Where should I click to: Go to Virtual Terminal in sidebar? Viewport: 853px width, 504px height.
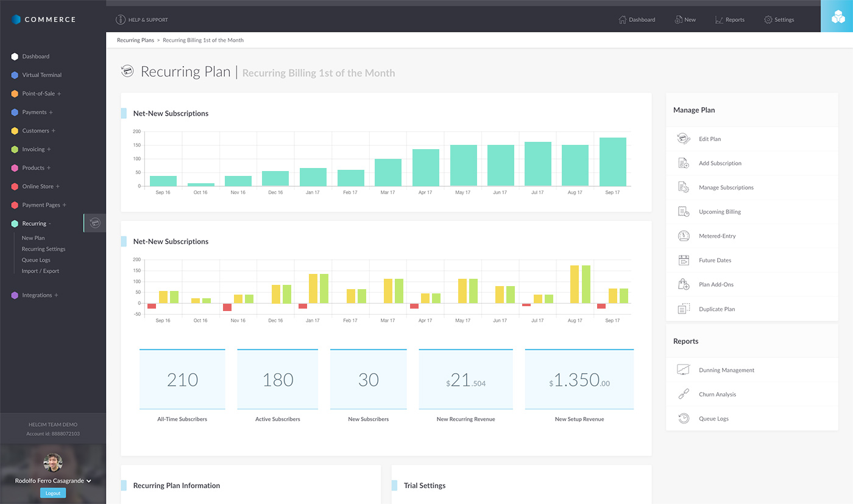(x=41, y=75)
